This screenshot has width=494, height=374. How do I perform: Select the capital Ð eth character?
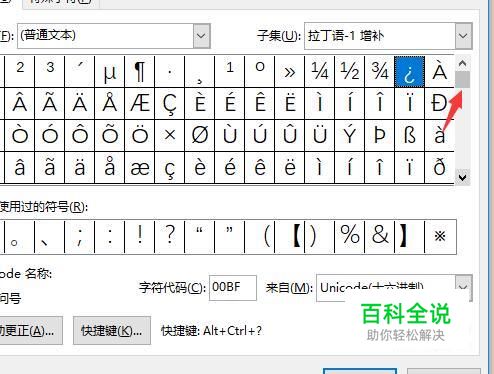point(440,103)
